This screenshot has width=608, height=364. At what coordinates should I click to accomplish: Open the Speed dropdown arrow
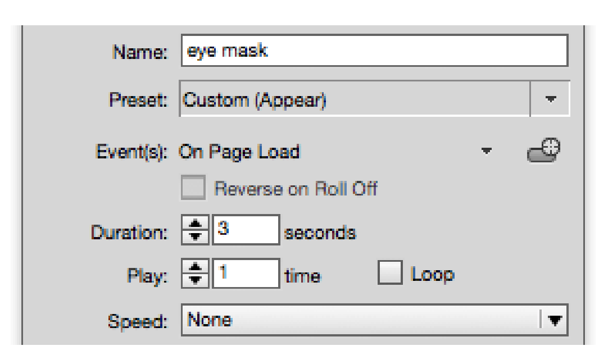pos(554,320)
